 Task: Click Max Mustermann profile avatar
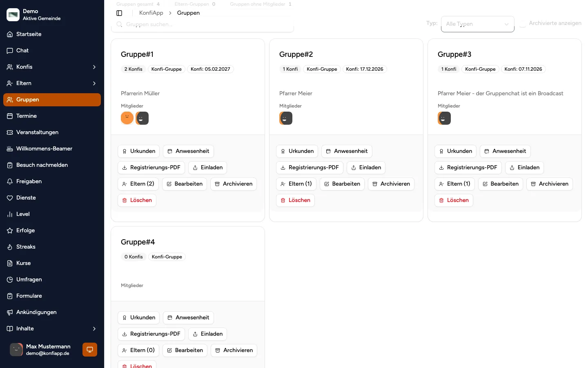pos(16,350)
